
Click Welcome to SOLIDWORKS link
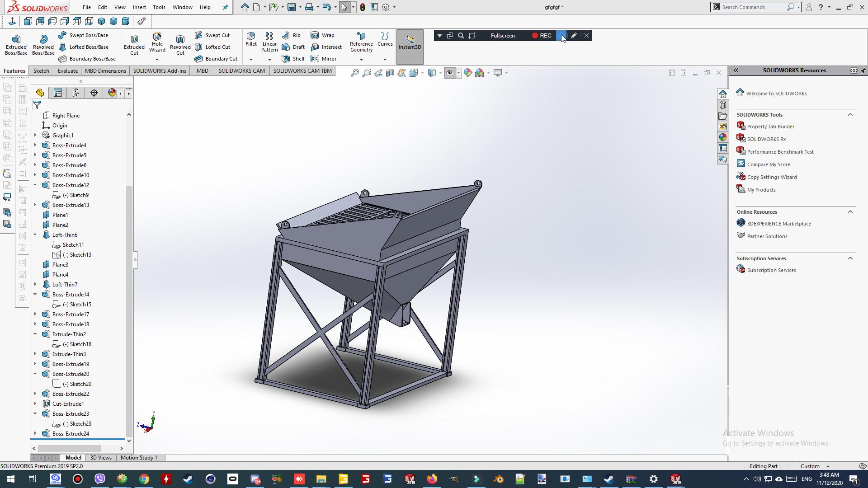pyautogui.click(x=776, y=94)
